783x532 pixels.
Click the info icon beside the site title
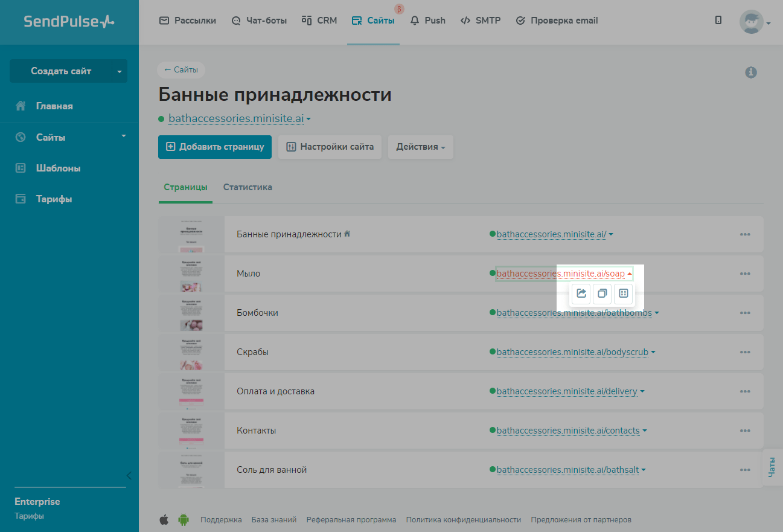pyautogui.click(x=751, y=72)
